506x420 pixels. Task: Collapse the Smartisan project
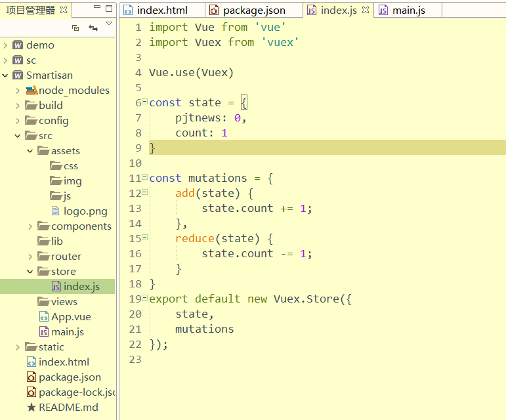coord(5,75)
